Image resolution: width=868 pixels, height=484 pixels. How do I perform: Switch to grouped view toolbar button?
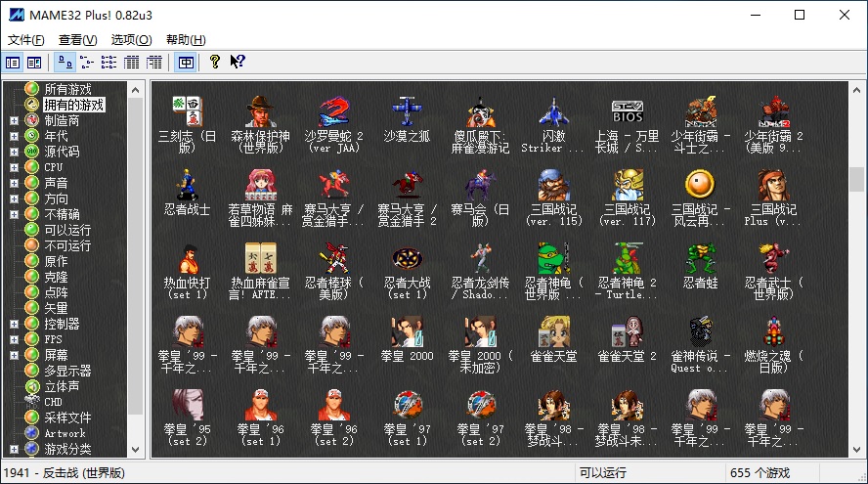tap(153, 63)
